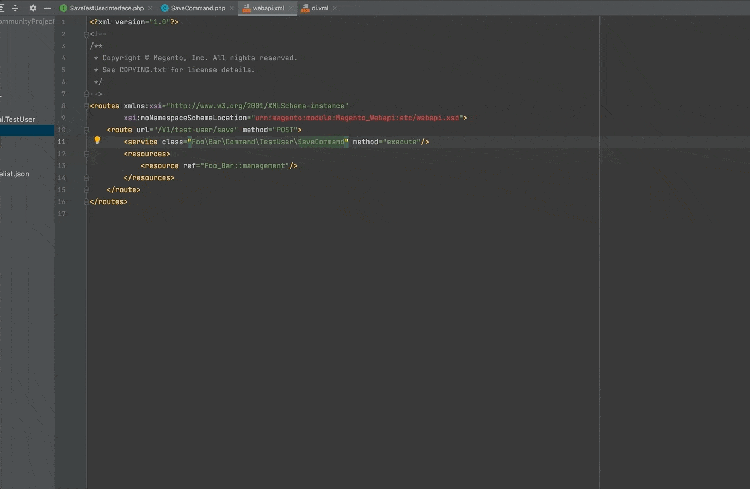This screenshot has width=750, height=489.
Task: Collapse the comment block fold marker on line 2
Action: click(x=87, y=33)
